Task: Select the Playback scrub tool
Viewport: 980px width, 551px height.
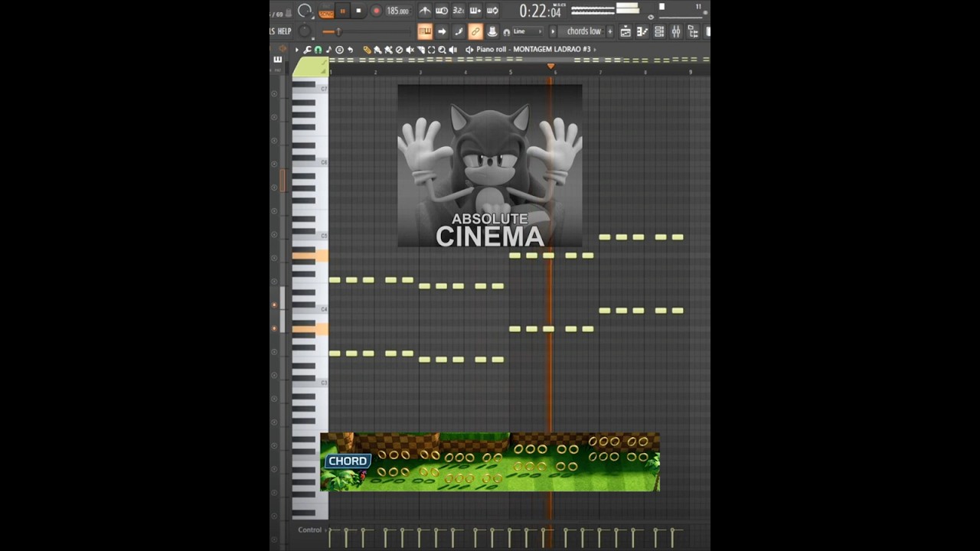Action: (452, 50)
